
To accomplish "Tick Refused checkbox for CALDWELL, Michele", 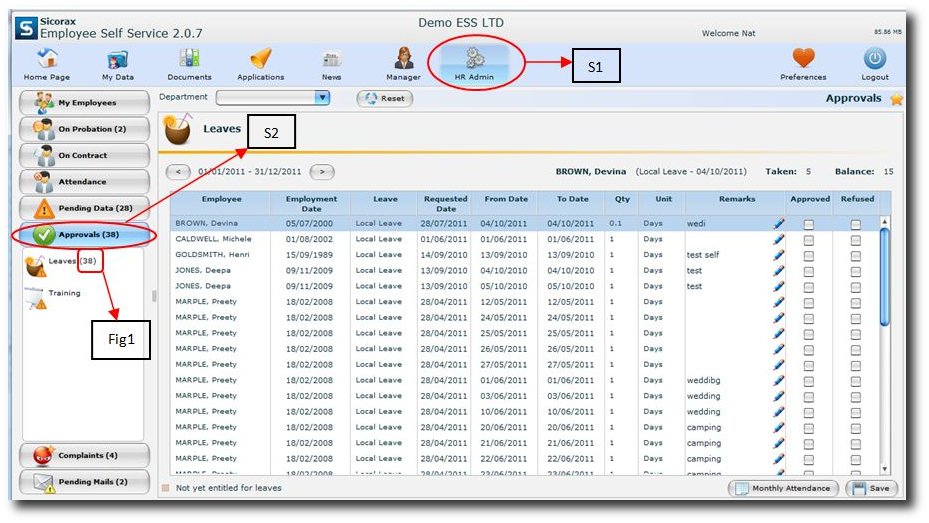I will coord(856,240).
